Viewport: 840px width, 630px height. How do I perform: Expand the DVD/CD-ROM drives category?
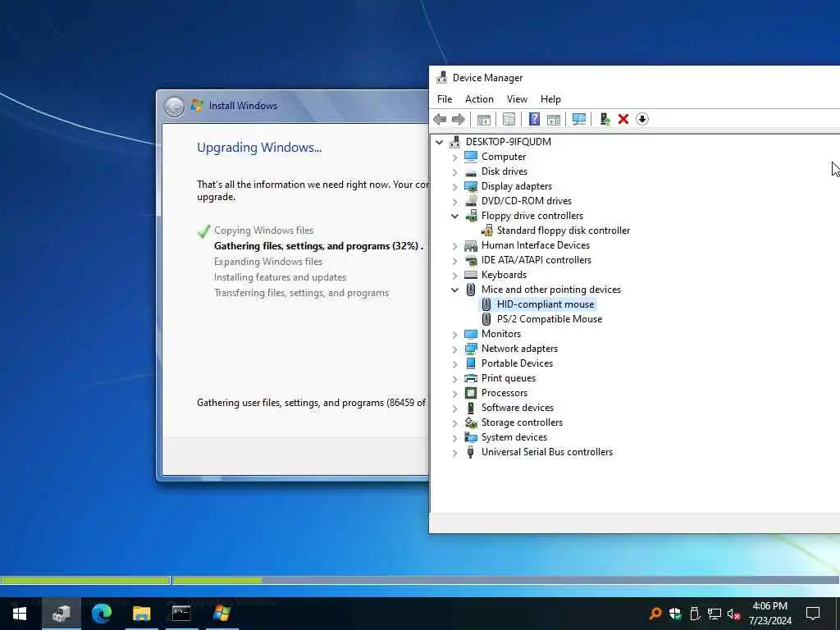pos(454,202)
